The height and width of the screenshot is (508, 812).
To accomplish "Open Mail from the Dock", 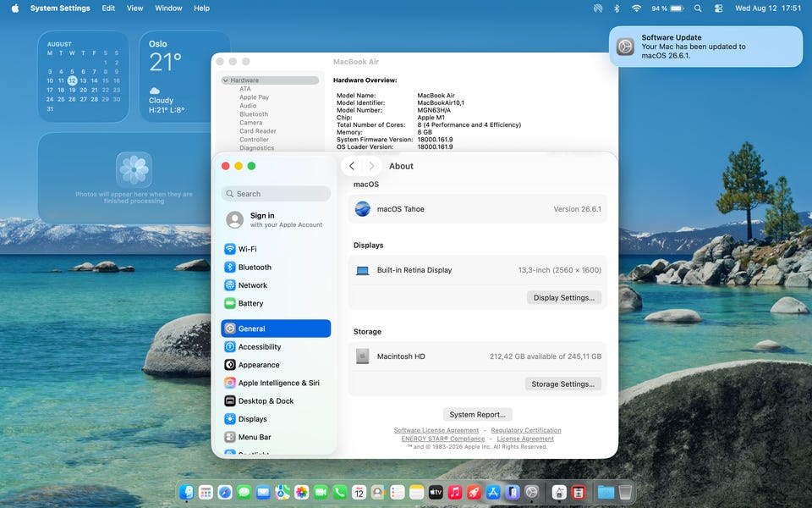I will [263, 492].
